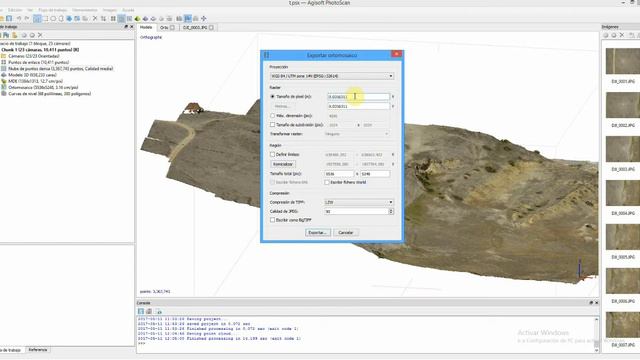The height and width of the screenshot is (360, 640).
Task: Click the Undo arrow in the toolbar
Action: (19, 18)
